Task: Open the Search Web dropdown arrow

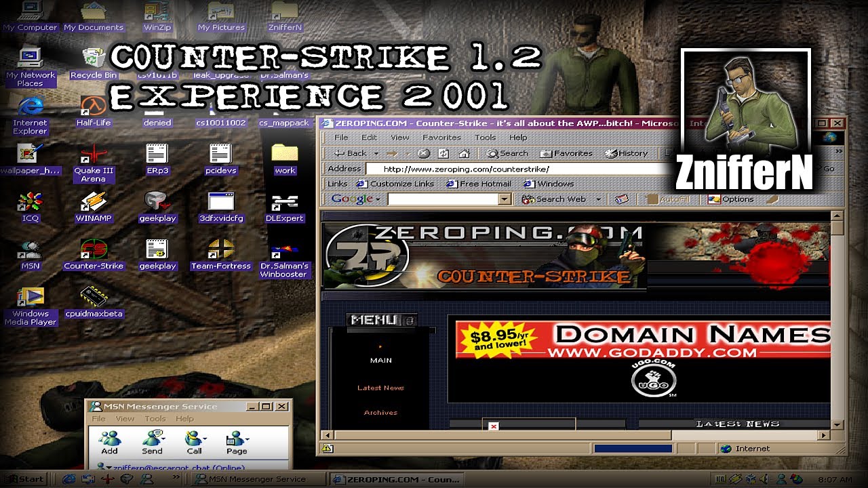Action: [599, 199]
